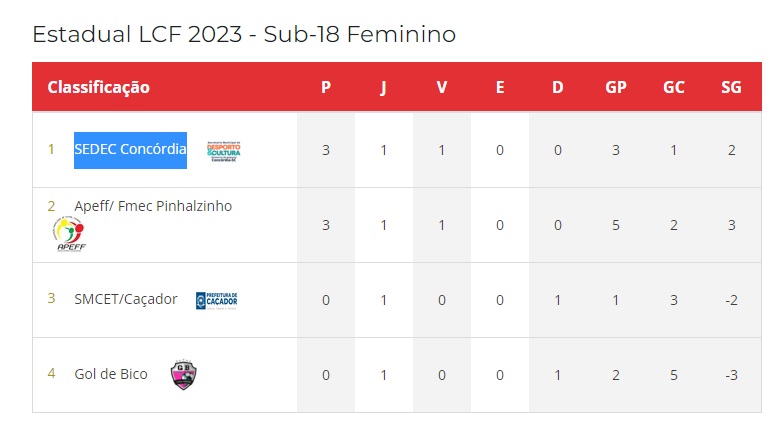The height and width of the screenshot is (426, 781).
Task: Open the SMCET/Caçador team link
Action: (x=126, y=299)
